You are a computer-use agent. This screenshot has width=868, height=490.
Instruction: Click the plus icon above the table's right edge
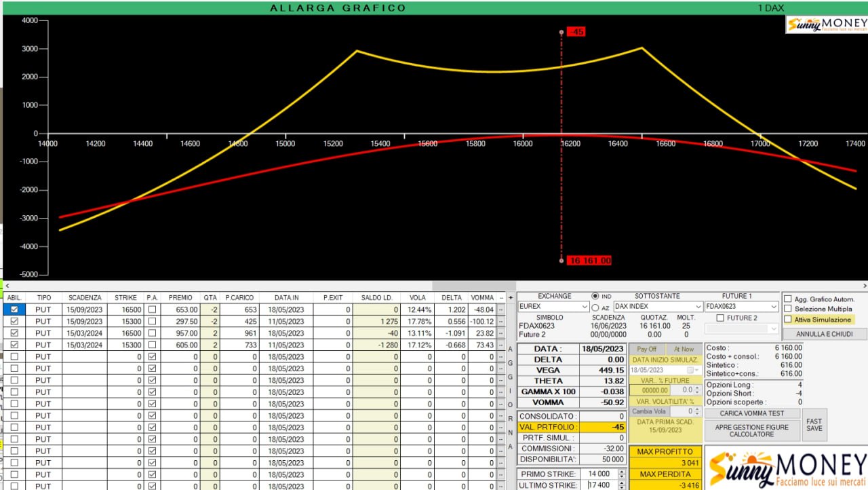point(511,297)
